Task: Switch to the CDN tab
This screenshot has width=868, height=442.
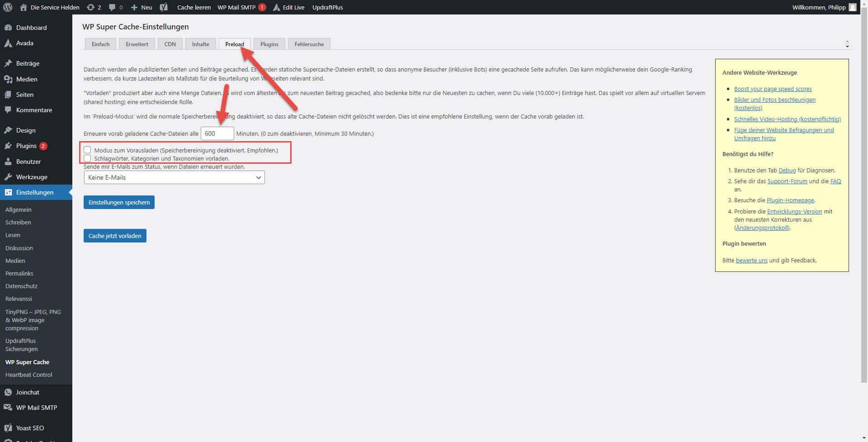Action: (x=170, y=44)
